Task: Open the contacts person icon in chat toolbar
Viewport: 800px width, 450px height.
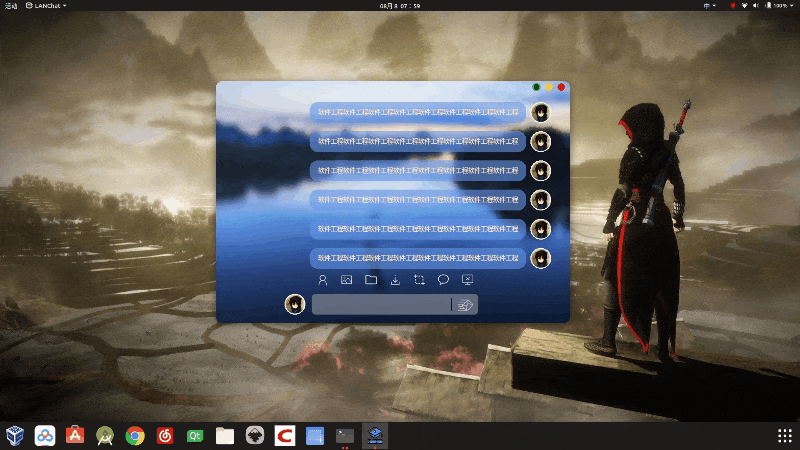Action: (322, 280)
